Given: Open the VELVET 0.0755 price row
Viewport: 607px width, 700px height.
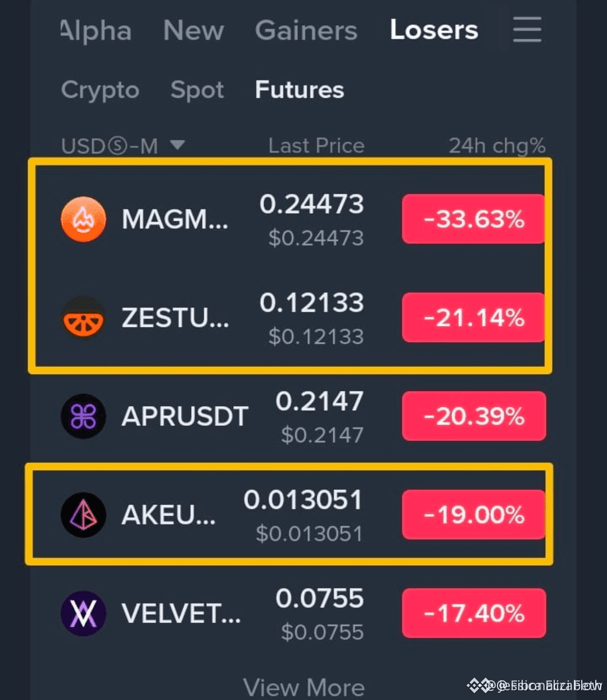Looking at the screenshot, I should [x=303, y=613].
